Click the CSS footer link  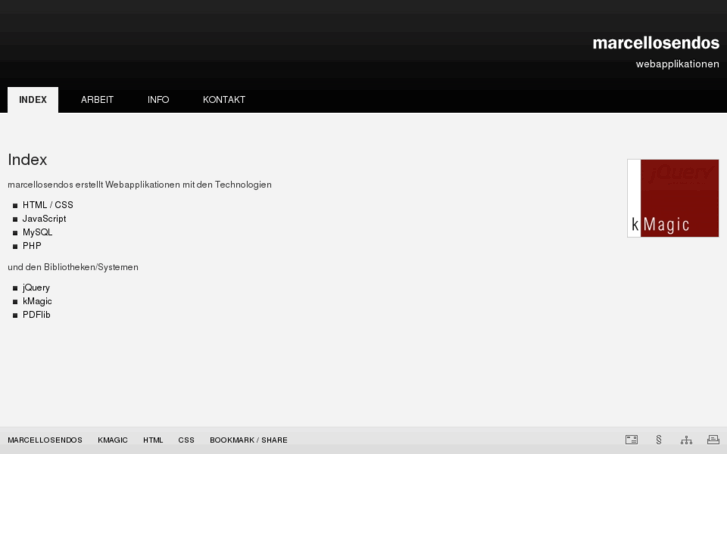(x=186, y=440)
